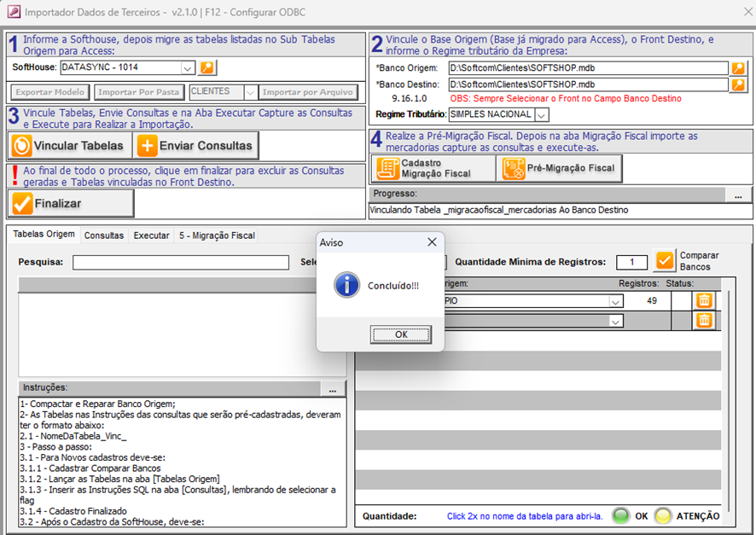Click the Cadastro Migração Fiscal button
This screenshot has width=756, height=535.
[x=433, y=169]
